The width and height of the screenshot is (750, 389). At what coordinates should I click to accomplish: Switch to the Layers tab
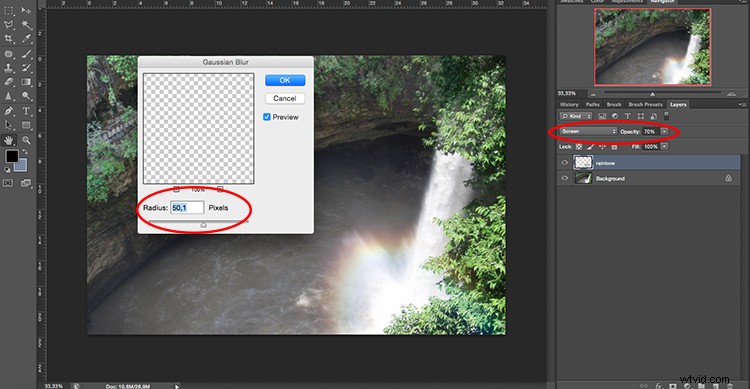(678, 104)
